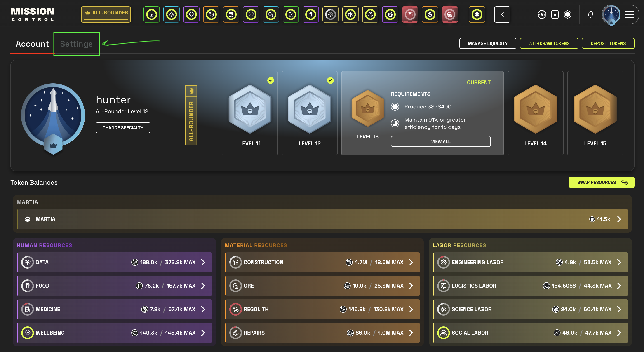Select the science labor atom icon in top bar
The image size is (644, 352).
[x=350, y=14]
